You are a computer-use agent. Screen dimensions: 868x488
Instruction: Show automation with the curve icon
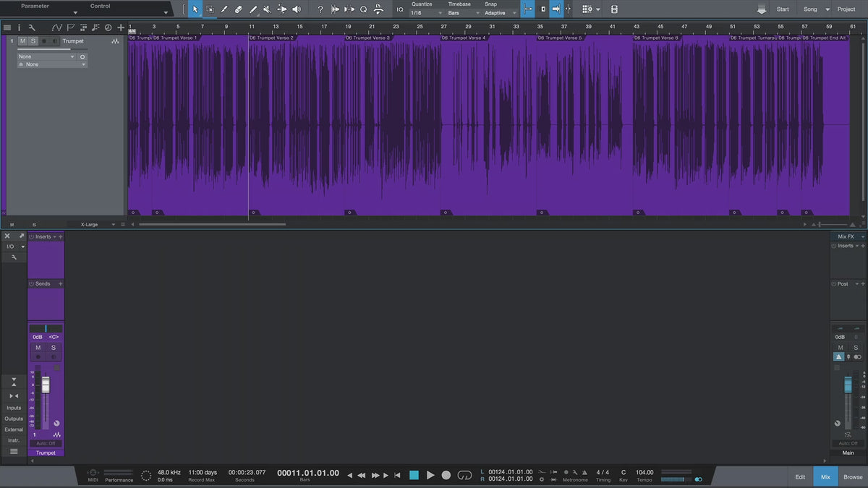(x=56, y=27)
